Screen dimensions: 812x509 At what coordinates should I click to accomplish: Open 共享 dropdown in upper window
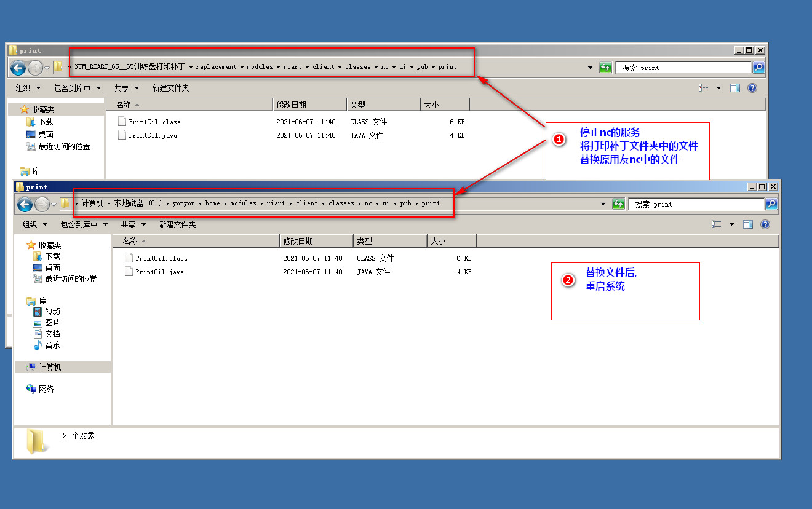coord(126,88)
